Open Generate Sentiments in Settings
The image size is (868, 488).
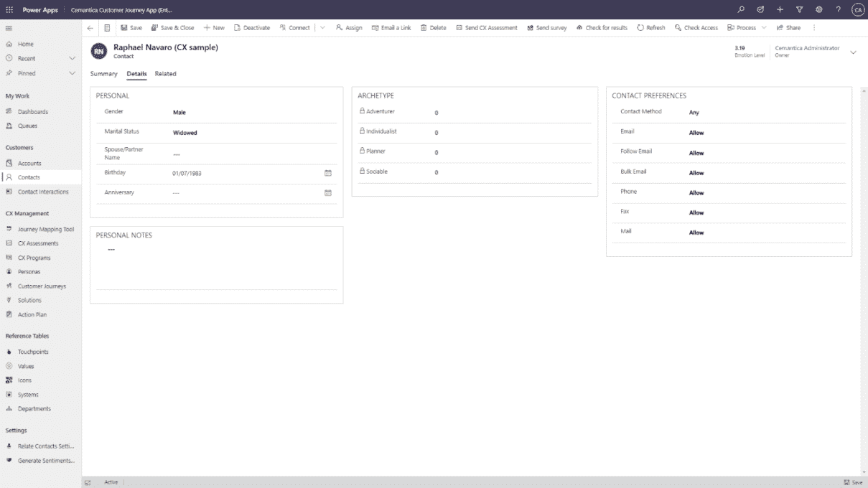pyautogui.click(x=41, y=461)
